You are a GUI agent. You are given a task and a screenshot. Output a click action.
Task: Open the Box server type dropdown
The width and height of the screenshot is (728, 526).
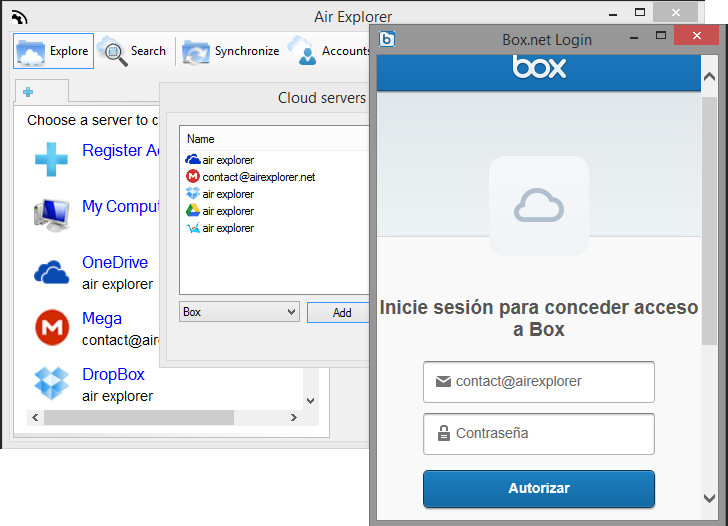click(239, 312)
